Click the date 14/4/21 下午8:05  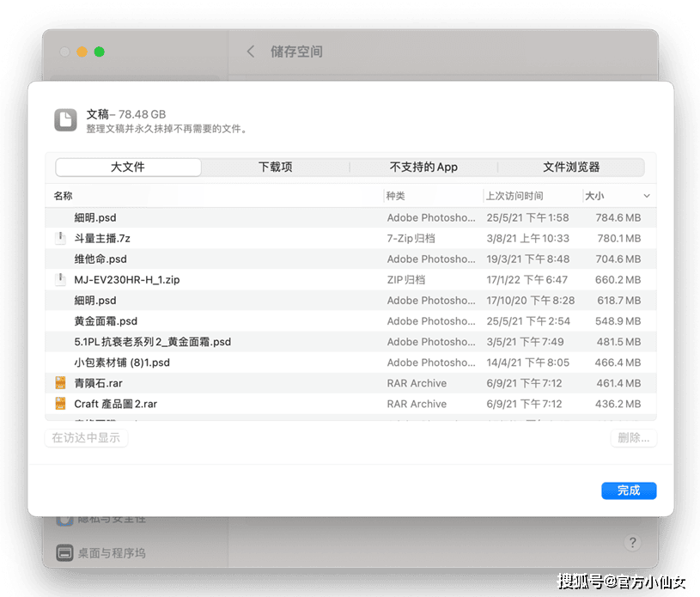point(527,362)
